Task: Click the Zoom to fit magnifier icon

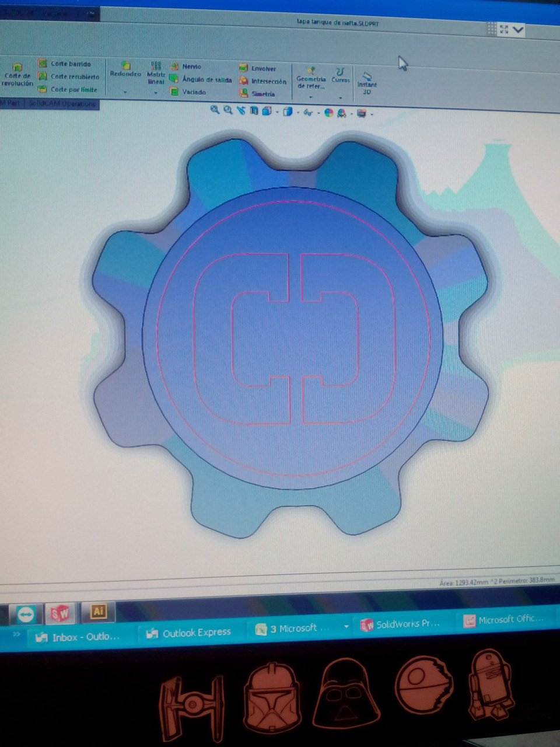Action: [215, 110]
